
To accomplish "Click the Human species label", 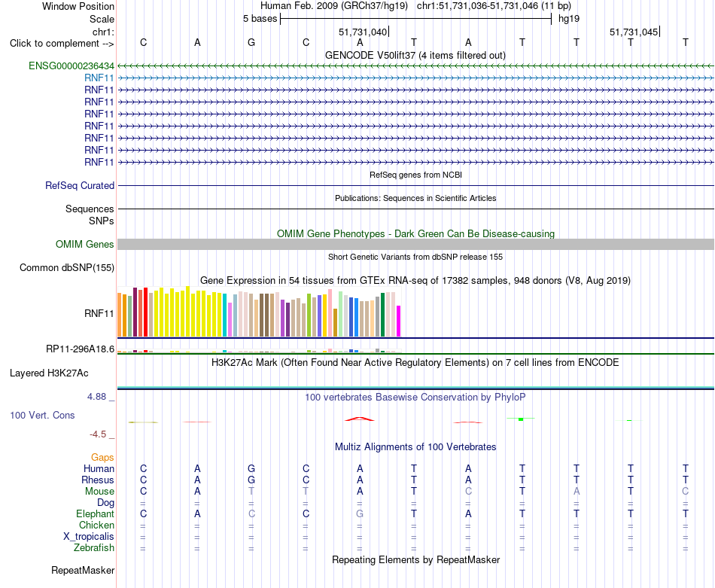I will pyautogui.click(x=99, y=468).
